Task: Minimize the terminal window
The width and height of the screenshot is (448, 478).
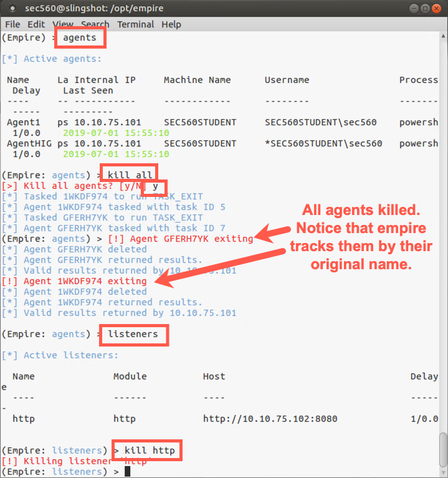Action: pos(414,8)
